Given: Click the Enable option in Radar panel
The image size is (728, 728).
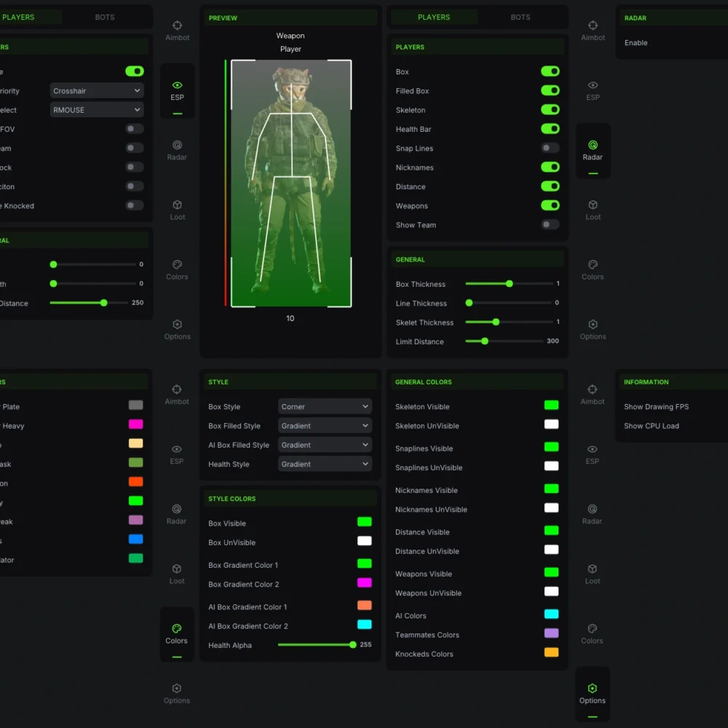Looking at the screenshot, I should click(636, 43).
